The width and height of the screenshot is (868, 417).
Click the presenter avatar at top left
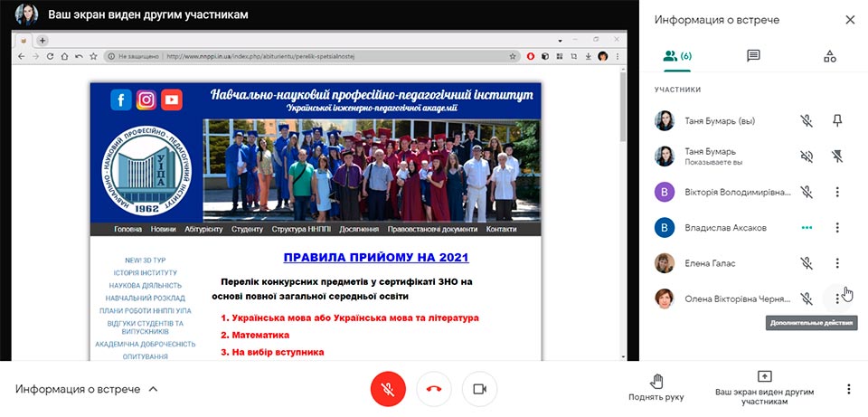click(x=26, y=14)
